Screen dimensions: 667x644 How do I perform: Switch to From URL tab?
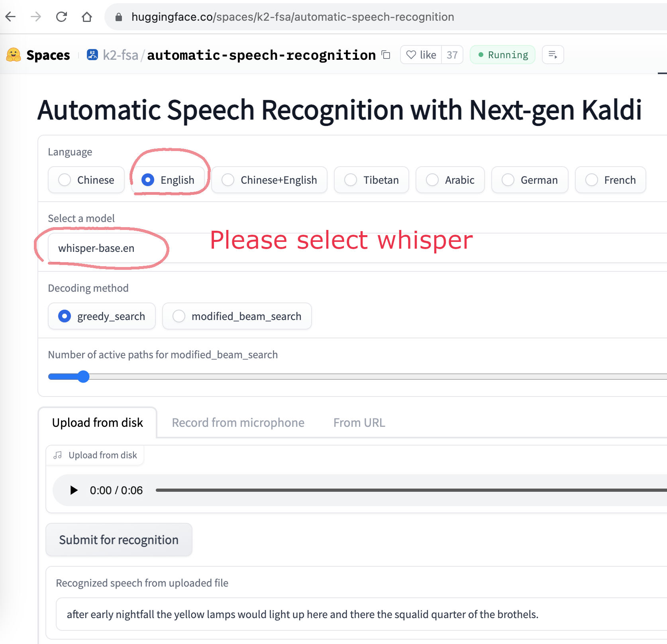[x=359, y=422]
